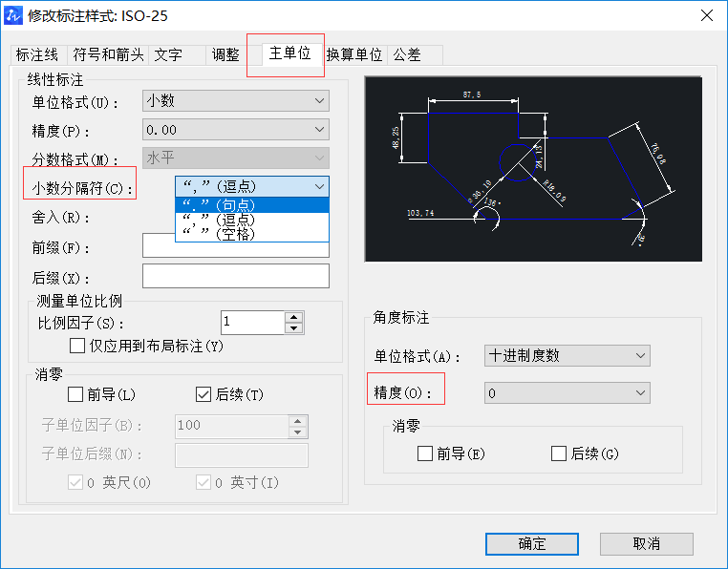Image resolution: width=728 pixels, height=569 pixels.
Task: Pick the 空格 separator option
Action: 251,233
